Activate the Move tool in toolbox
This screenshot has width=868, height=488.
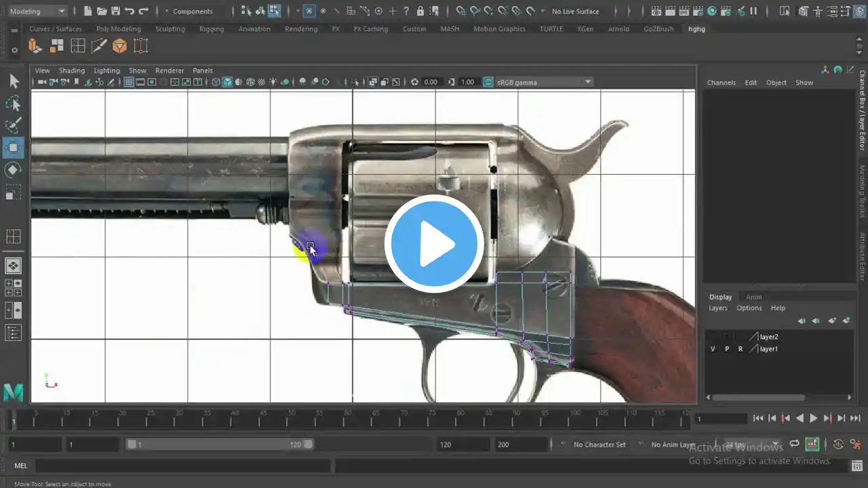(x=14, y=147)
